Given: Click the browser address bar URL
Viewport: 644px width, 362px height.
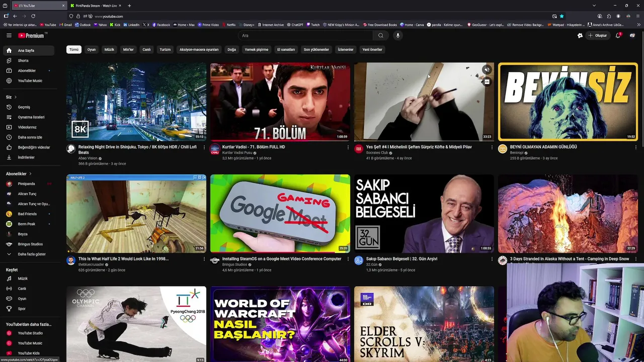Looking at the screenshot, I should (x=109, y=16).
